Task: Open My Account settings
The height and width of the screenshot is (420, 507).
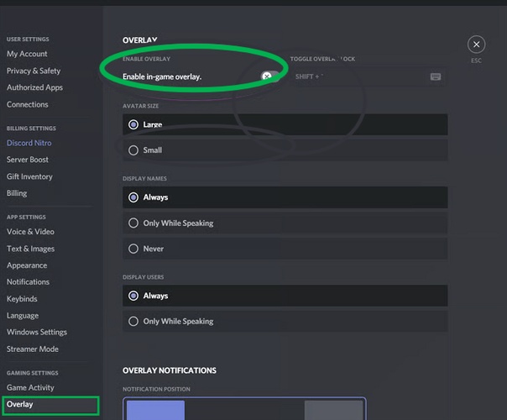Action: pos(27,54)
